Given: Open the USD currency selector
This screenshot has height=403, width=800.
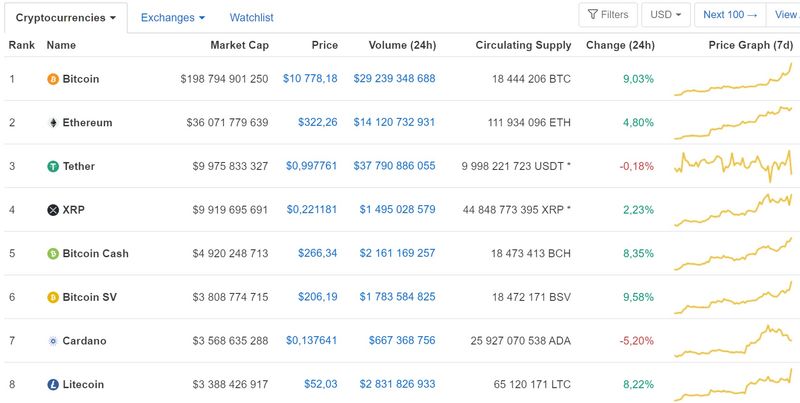Looking at the screenshot, I should tap(667, 15).
